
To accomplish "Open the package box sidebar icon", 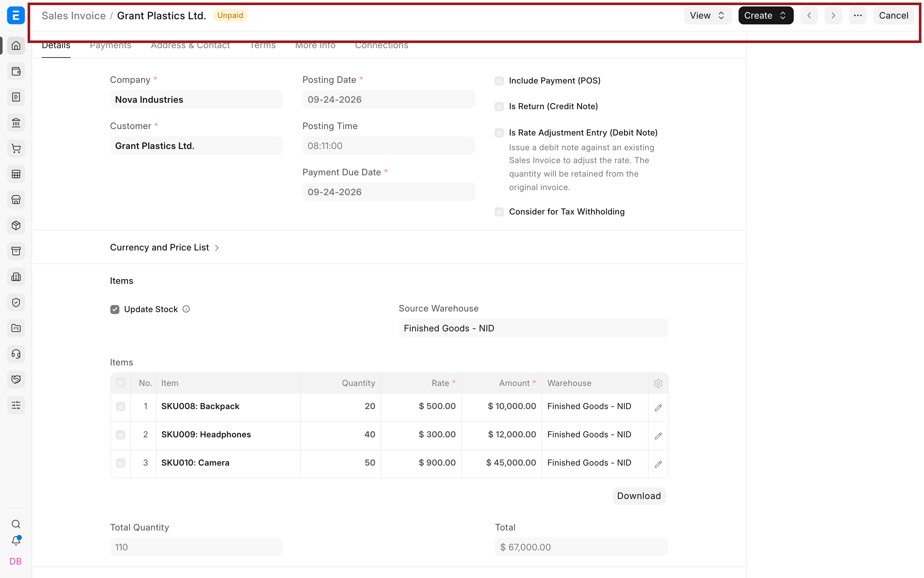I will [x=16, y=225].
